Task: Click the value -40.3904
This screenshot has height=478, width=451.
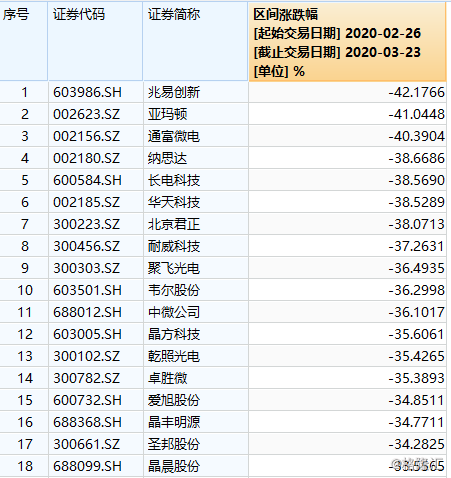Action: coord(417,136)
